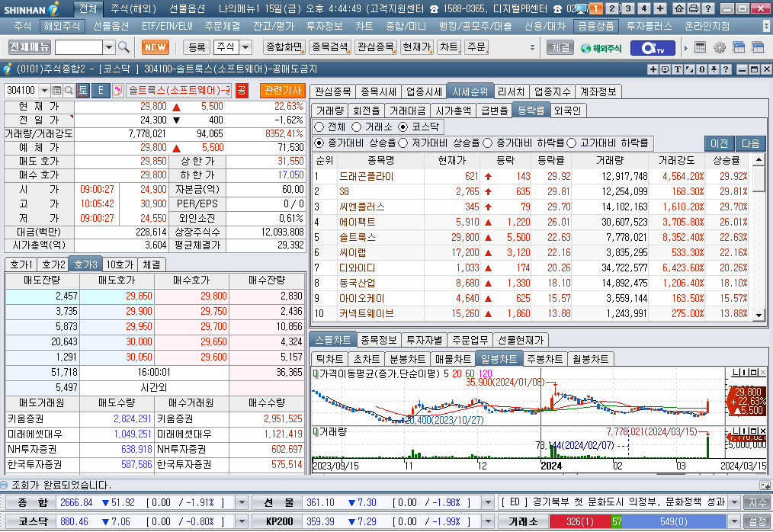Select the 거래소 market radio button
This screenshot has height=532, width=773.
[357, 127]
